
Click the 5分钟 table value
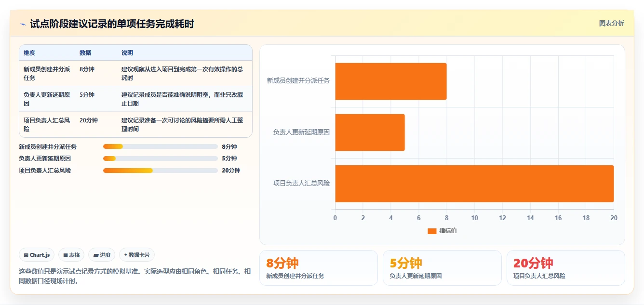pyautogui.click(x=87, y=95)
